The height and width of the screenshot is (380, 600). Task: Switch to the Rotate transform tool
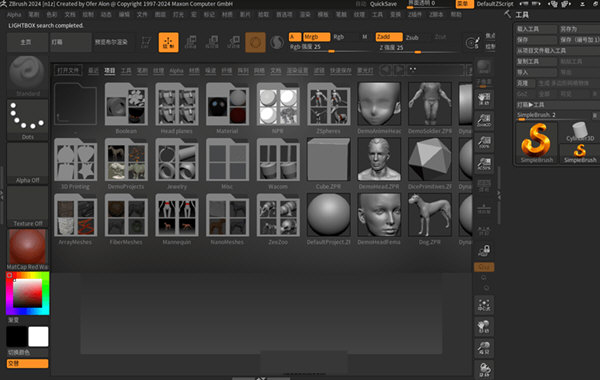[233, 42]
